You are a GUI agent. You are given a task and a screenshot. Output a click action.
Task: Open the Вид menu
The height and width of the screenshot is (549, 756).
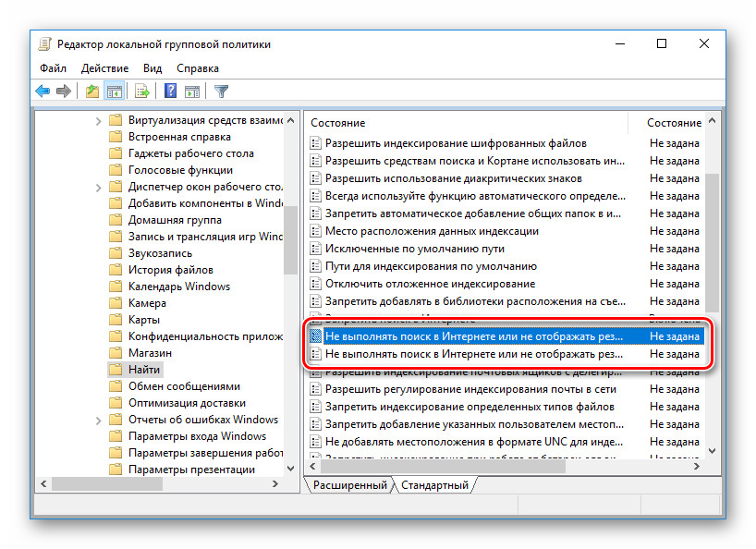tap(152, 68)
